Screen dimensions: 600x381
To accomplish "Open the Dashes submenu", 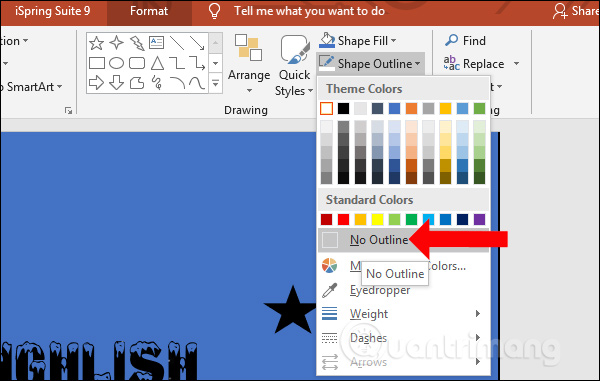I will (404, 338).
